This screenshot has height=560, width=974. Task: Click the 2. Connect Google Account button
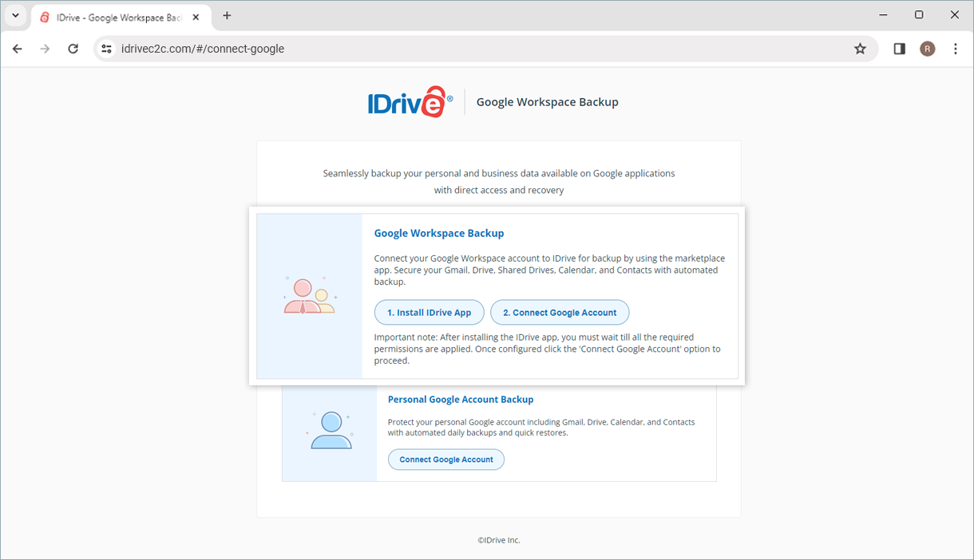coord(559,313)
